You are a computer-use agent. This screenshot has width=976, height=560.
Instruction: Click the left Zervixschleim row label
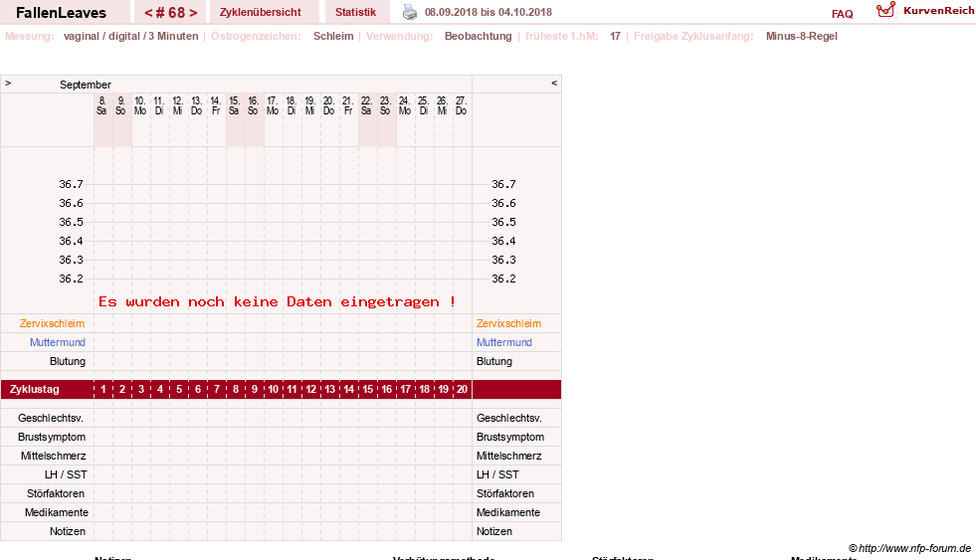(x=52, y=323)
